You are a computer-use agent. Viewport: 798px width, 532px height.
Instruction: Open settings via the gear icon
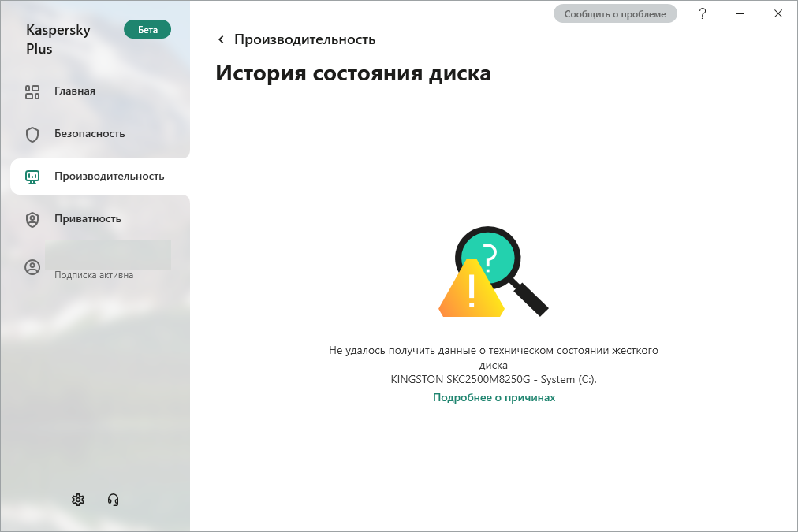pos(78,500)
